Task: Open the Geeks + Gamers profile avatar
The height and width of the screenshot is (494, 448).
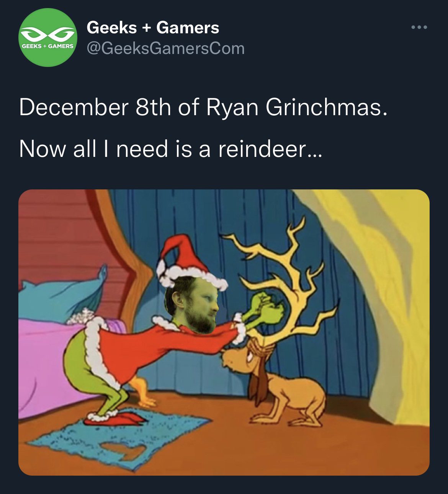Action: [48, 37]
